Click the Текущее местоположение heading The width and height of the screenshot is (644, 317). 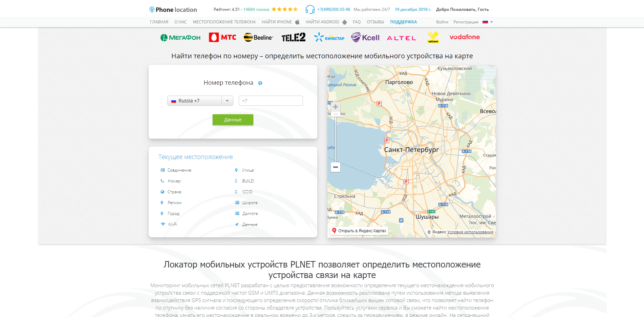[196, 157]
